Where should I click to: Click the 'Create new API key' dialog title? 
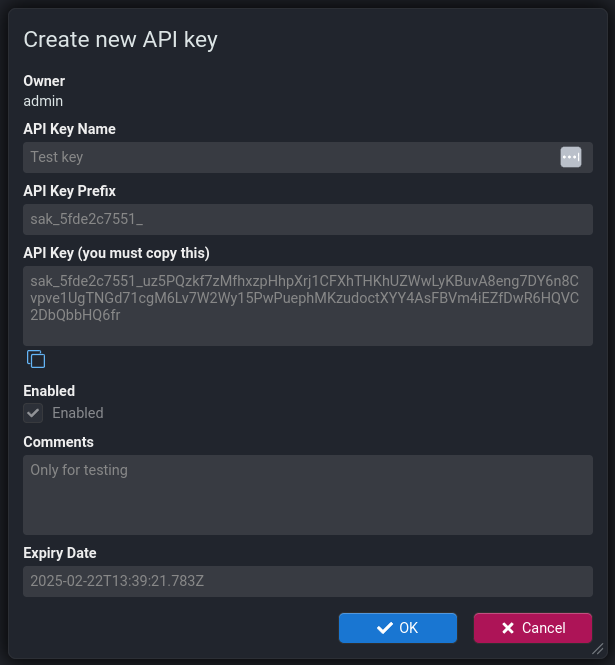[x=120, y=39]
